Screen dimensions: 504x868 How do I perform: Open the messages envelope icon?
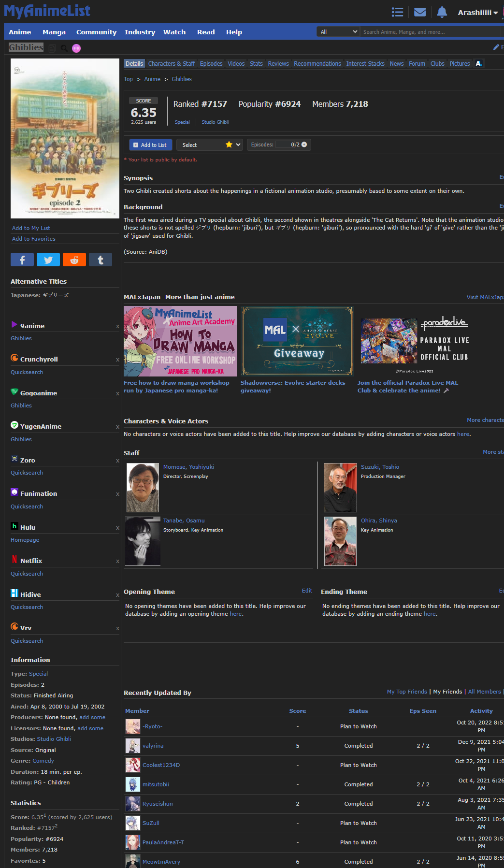(x=420, y=12)
